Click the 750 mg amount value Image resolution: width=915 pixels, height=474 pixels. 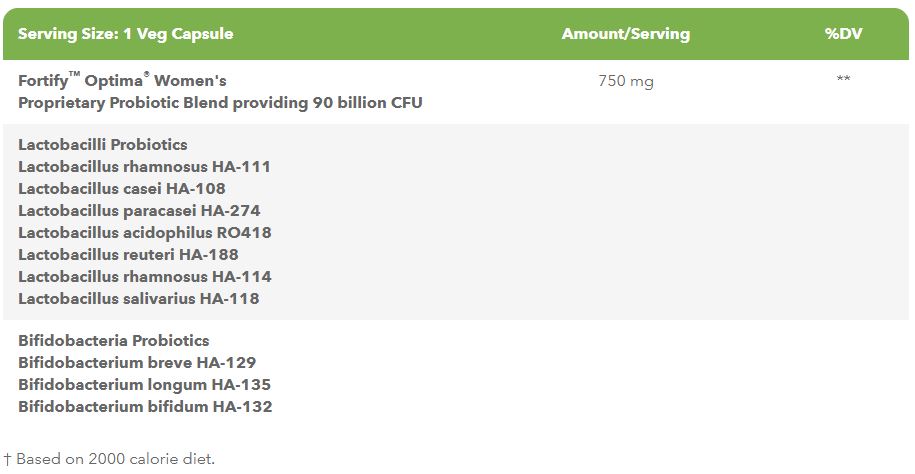[x=626, y=81]
